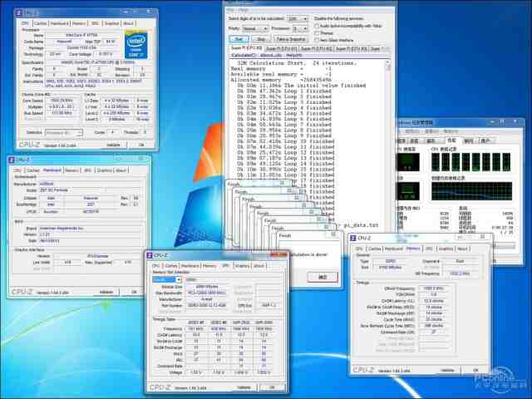Image resolution: width=532 pixels, height=399 pixels.
Task: Switch to Graphics tab in top-left CPU-Z window
Action: point(111,23)
